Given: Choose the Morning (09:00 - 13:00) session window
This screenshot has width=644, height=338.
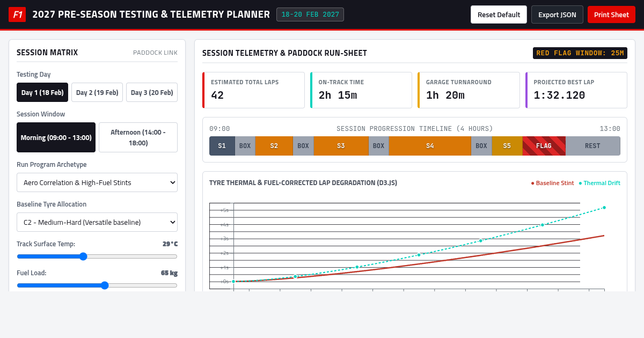Looking at the screenshot, I should coord(56,137).
